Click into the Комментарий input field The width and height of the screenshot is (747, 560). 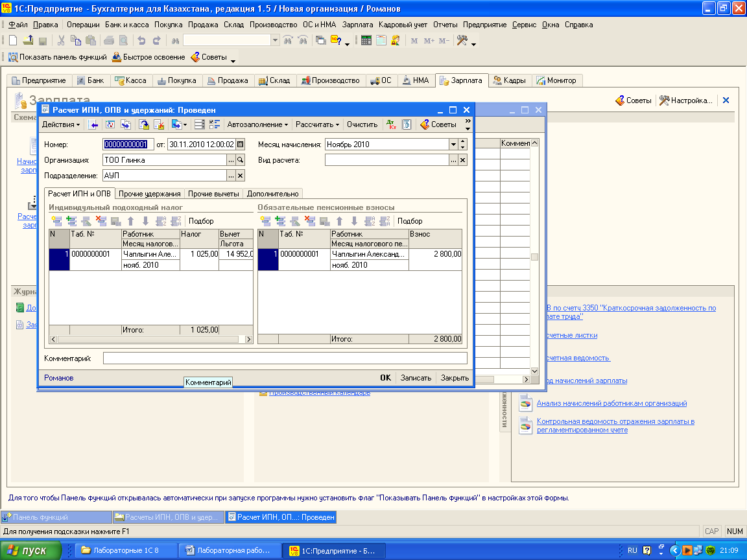pos(285,358)
